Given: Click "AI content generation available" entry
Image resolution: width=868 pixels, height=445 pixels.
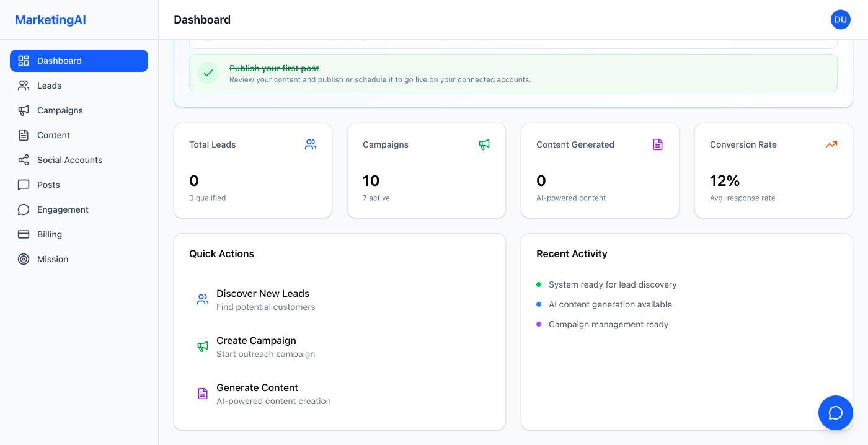Looking at the screenshot, I should pos(610,304).
